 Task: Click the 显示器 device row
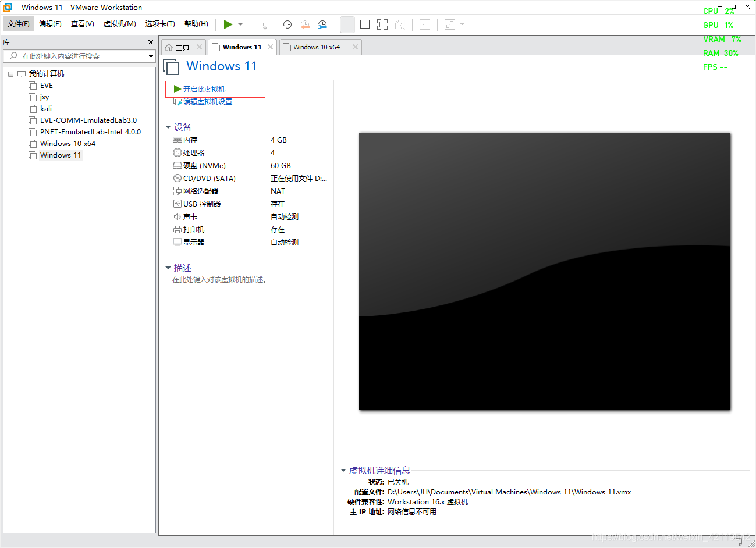coord(250,243)
